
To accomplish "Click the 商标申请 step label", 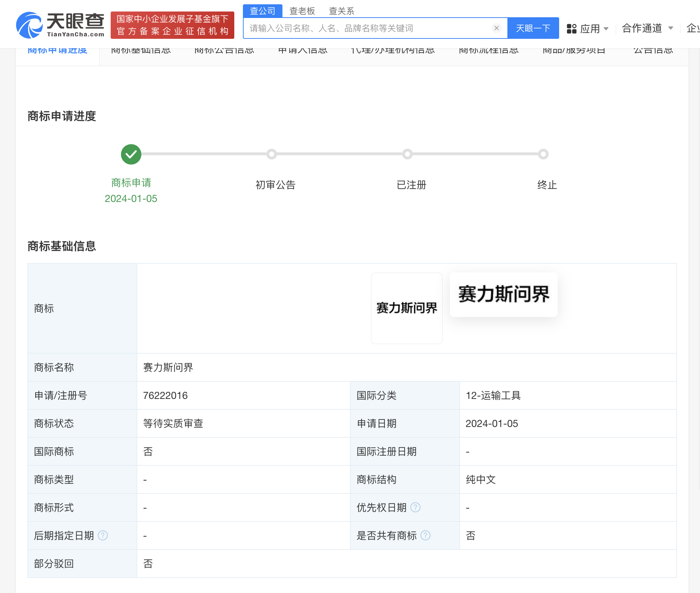I will 131,183.
